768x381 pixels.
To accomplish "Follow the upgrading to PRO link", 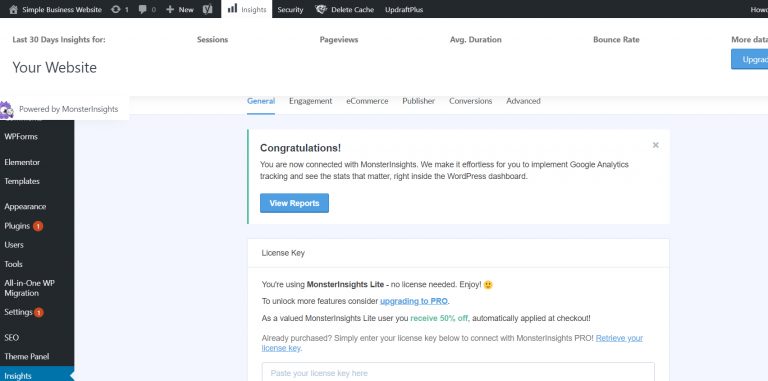I will click(x=414, y=301).
